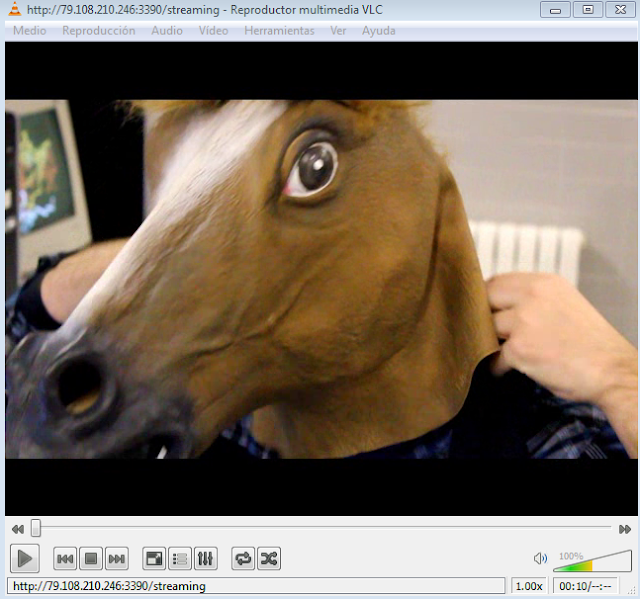Skip to next media track
640x599 pixels.
[x=117, y=559]
